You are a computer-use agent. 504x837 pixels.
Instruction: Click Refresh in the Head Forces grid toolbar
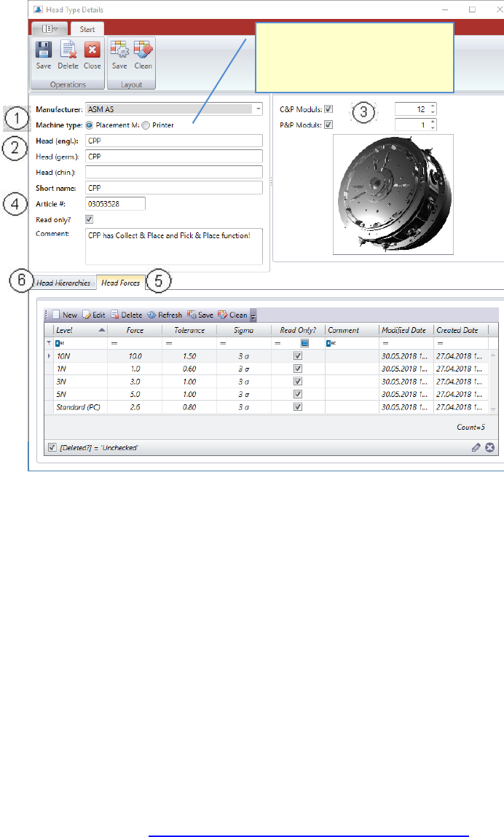point(164,315)
